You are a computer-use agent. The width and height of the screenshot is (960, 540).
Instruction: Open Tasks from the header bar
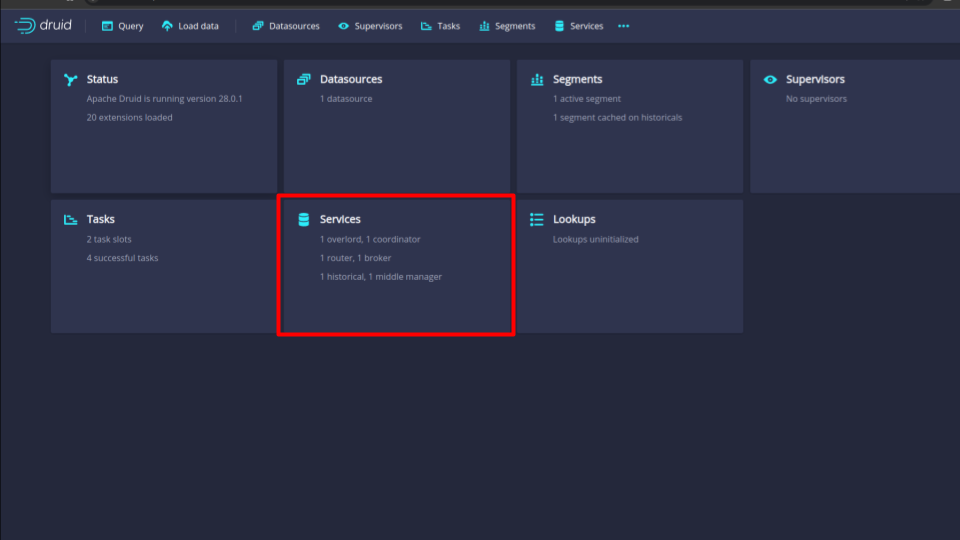[441, 26]
